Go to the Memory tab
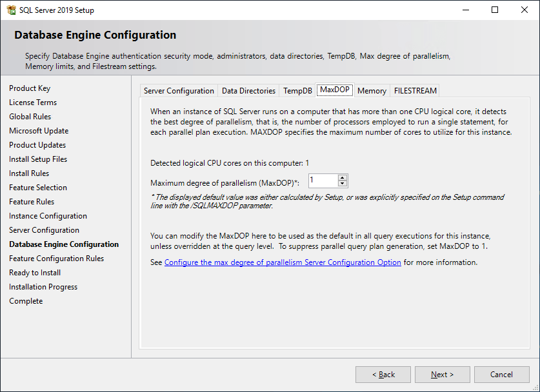 tap(372, 90)
